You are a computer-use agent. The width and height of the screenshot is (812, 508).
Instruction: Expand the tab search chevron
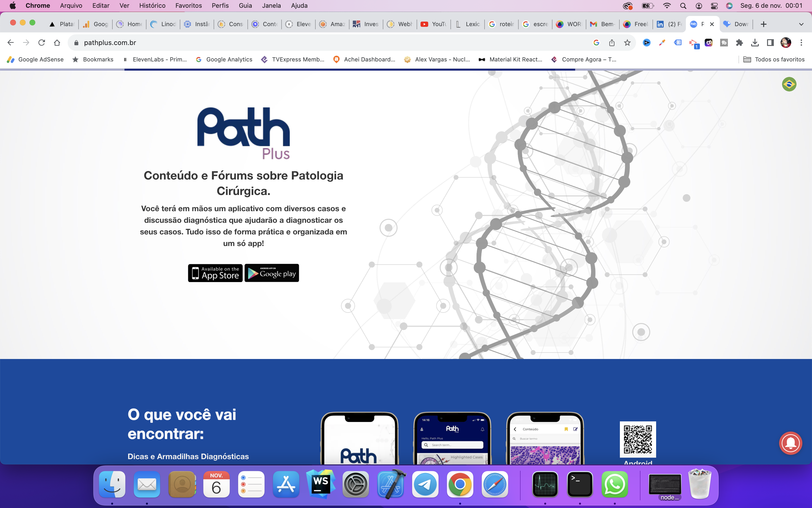(801, 24)
